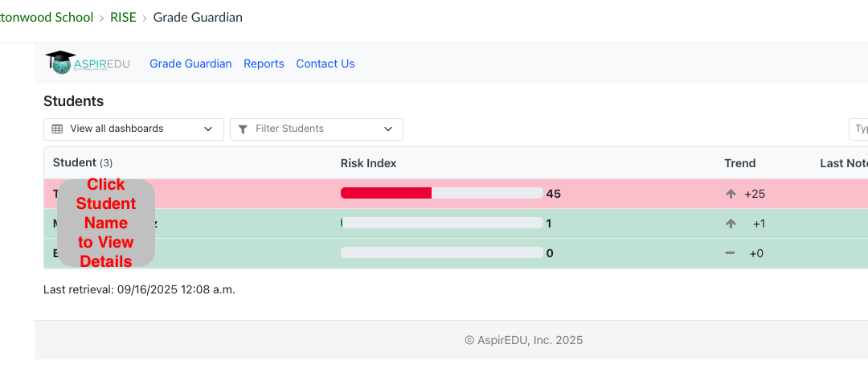Click the dash icon next to +0 trend

coord(731,253)
